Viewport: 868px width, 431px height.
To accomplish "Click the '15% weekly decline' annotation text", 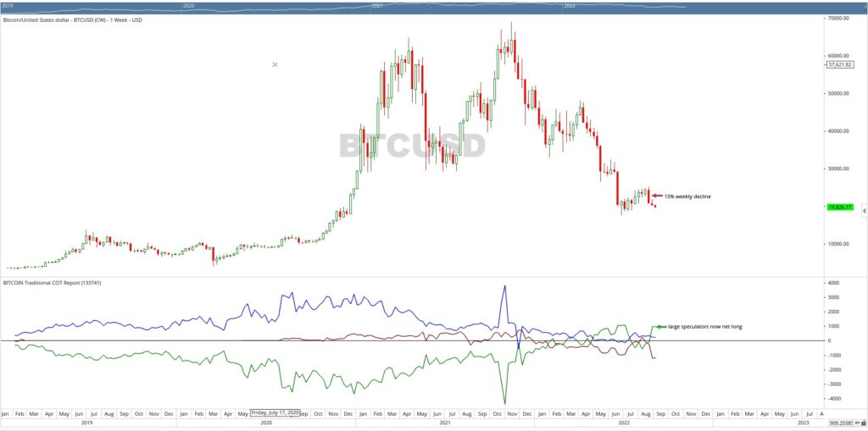I will point(687,196).
